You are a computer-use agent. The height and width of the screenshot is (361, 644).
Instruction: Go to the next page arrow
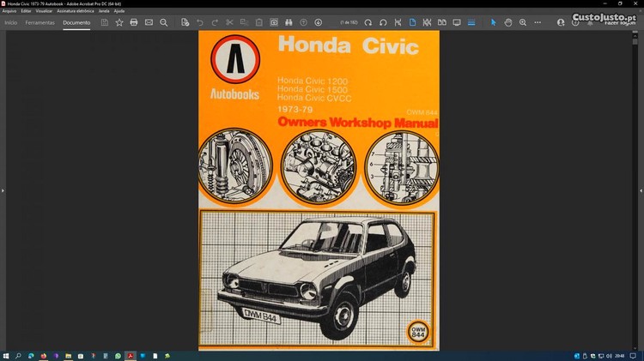coord(319,22)
